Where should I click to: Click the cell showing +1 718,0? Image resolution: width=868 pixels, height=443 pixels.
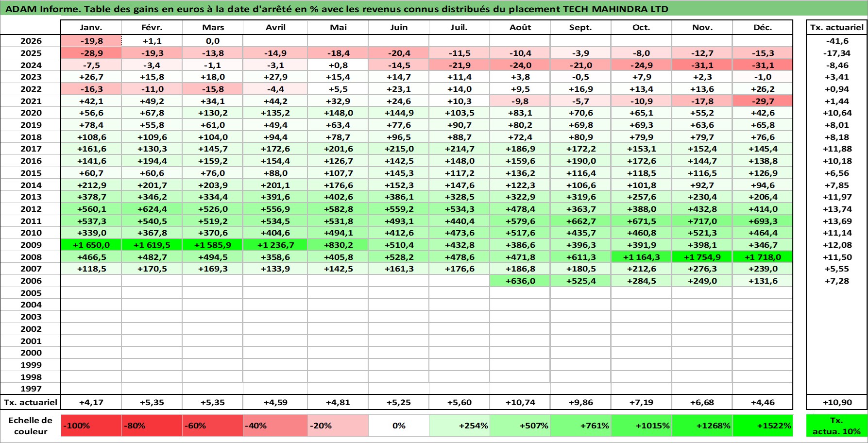763,257
